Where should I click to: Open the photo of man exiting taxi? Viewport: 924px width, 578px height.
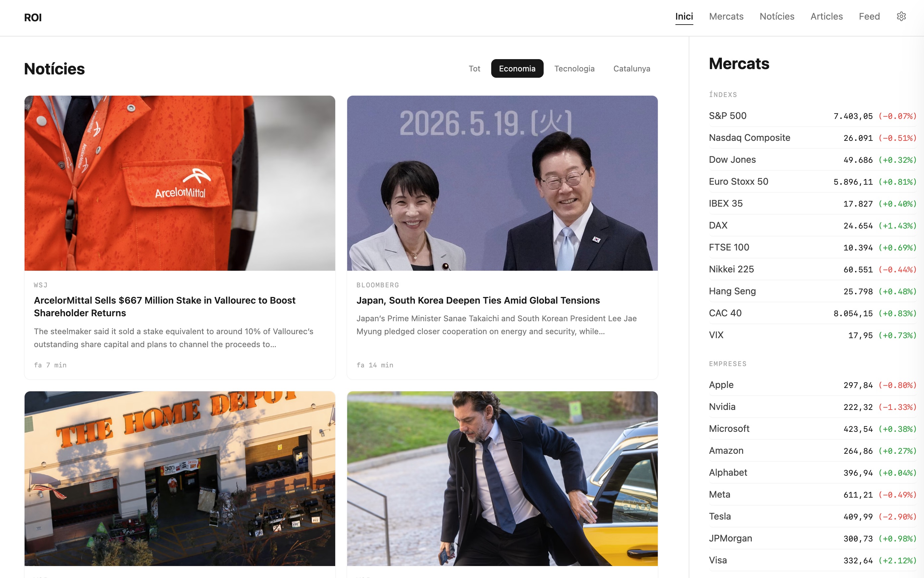point(502,478)
